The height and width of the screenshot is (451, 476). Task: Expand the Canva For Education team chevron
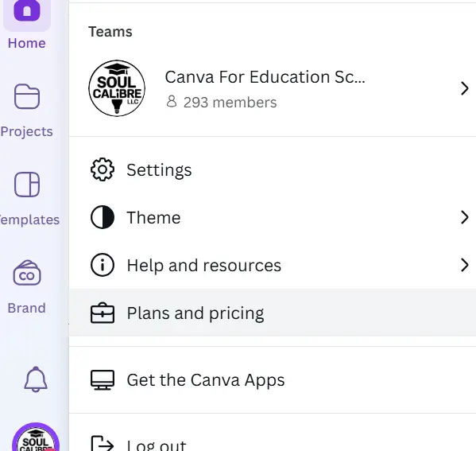pos(464,88)
